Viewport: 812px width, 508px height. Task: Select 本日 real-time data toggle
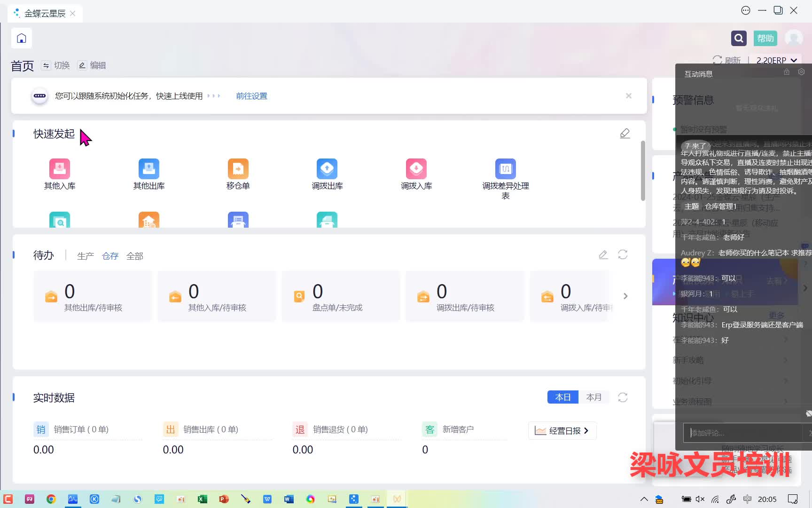[x=563, y=397]
